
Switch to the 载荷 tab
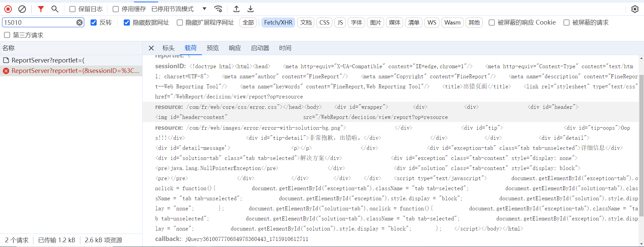point(191,48)
